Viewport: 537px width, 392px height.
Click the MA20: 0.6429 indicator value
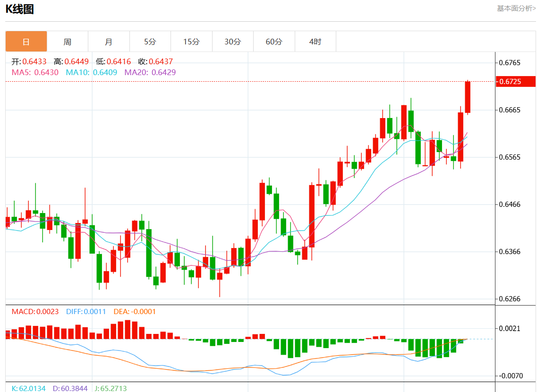(x=150, y=72)
